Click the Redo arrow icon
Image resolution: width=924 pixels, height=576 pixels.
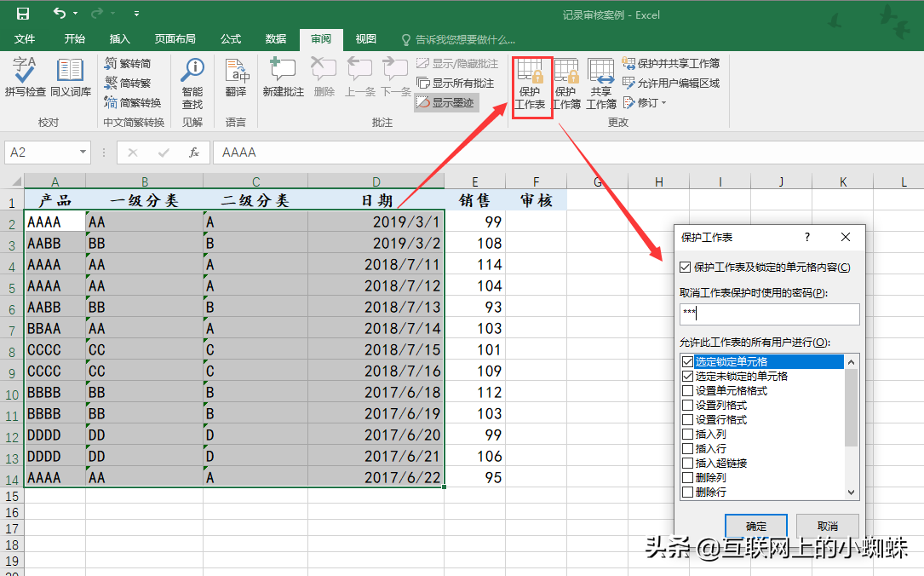(x=96, y=13)
